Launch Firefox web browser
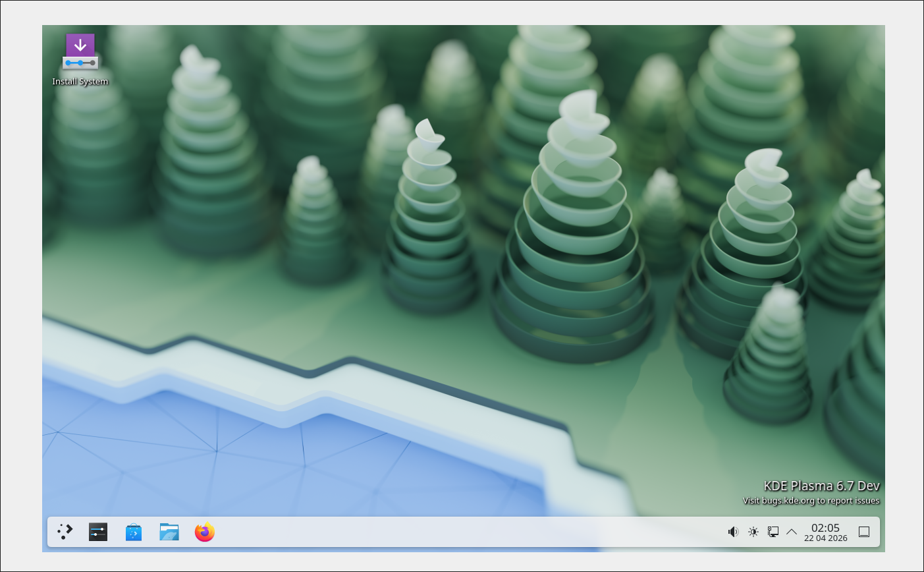924x572 pixels. (205, 532)
